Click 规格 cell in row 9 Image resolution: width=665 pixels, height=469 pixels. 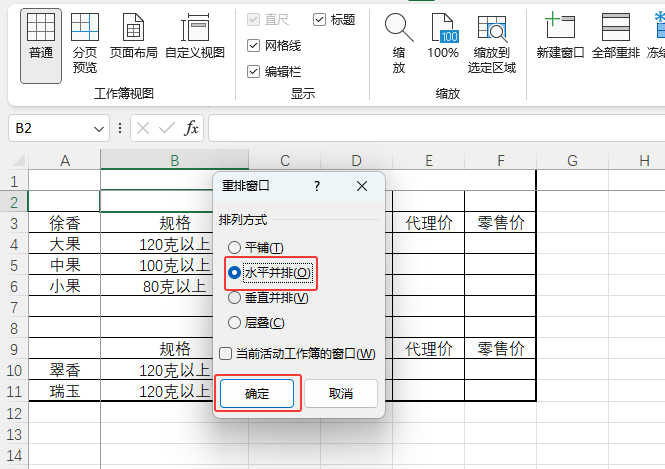(x=157, y=349)
